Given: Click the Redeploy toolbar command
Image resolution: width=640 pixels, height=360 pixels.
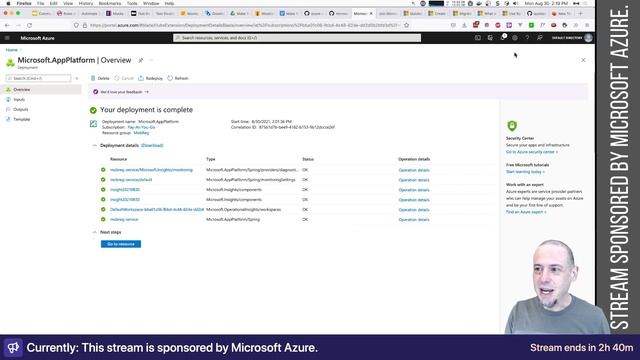Looking at the screenshot, I should tap(150, 78).
